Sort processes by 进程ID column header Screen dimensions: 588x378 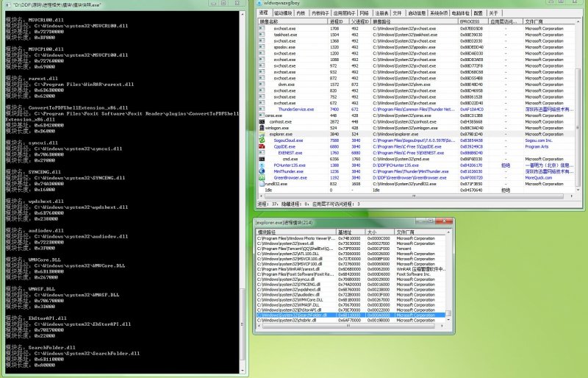click(339, 22)
